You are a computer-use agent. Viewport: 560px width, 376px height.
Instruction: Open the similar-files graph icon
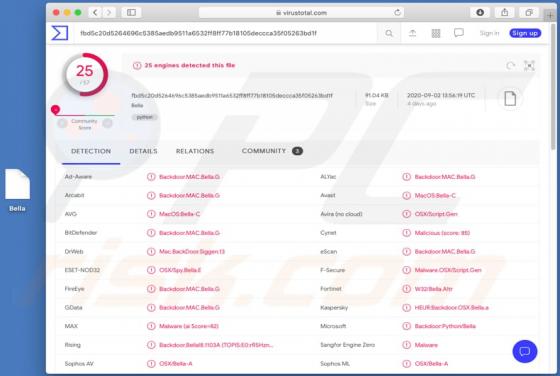(529, 66)
